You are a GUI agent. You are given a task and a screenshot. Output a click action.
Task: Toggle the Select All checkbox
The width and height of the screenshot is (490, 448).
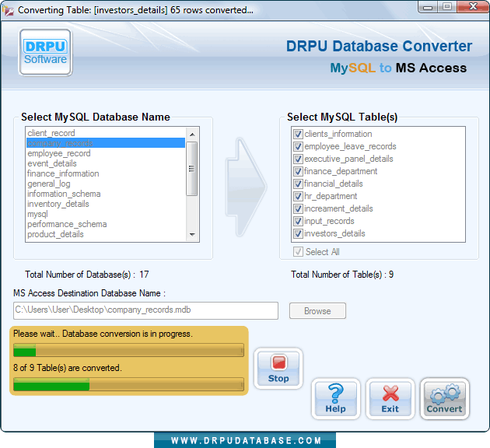pos(298,252)
